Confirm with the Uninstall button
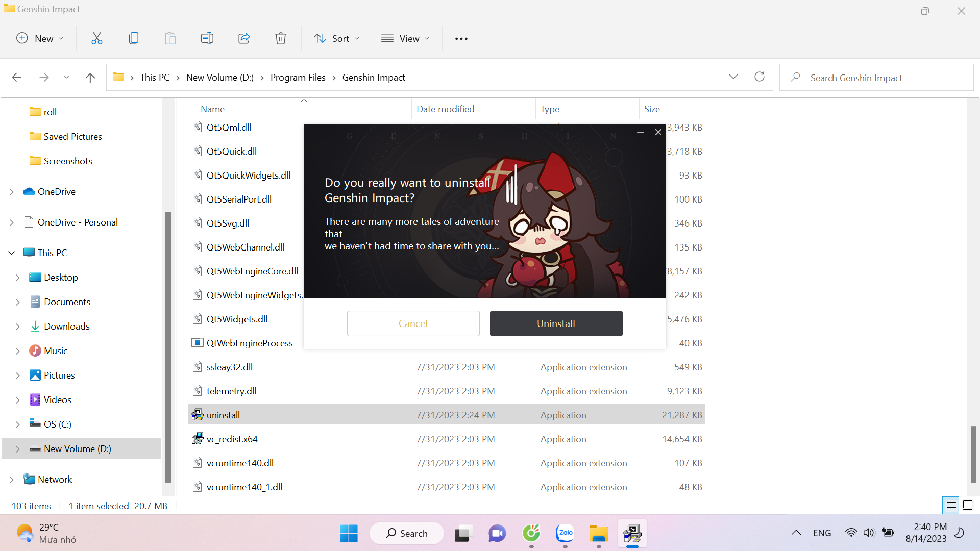This screenshot has height=551, width=980. coord(556,323)
